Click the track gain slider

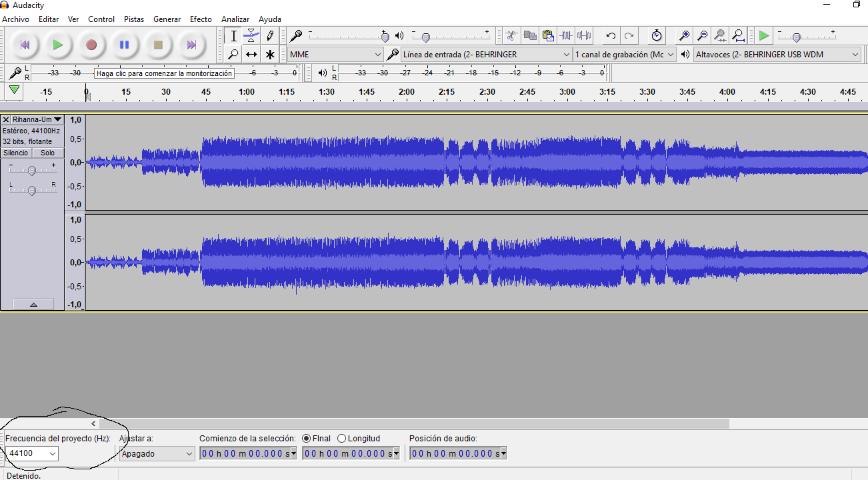(31, 171)
